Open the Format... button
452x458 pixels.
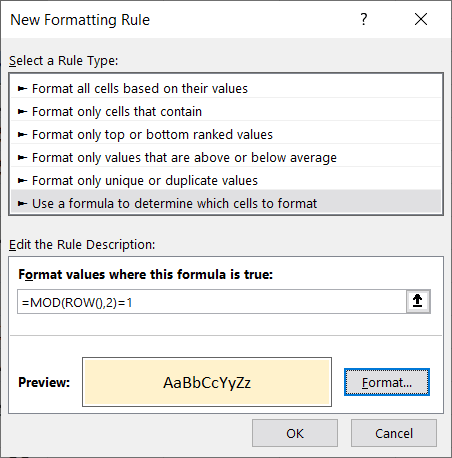click(x=387, y=382)
